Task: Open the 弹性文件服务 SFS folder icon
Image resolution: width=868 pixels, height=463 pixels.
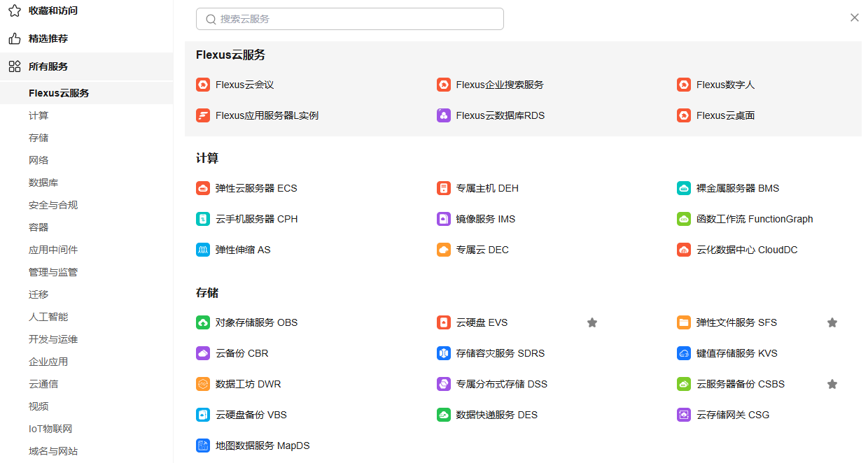Action: pos(684,322)
